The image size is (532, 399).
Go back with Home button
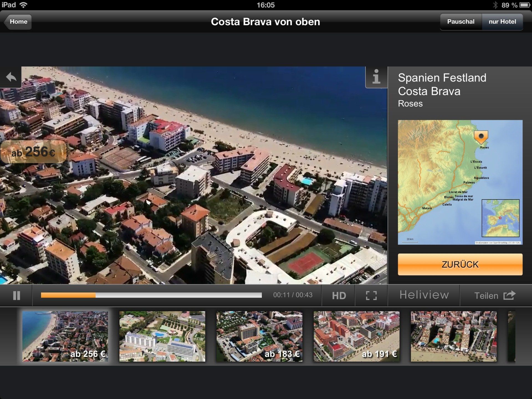click(x=18, y=22)
